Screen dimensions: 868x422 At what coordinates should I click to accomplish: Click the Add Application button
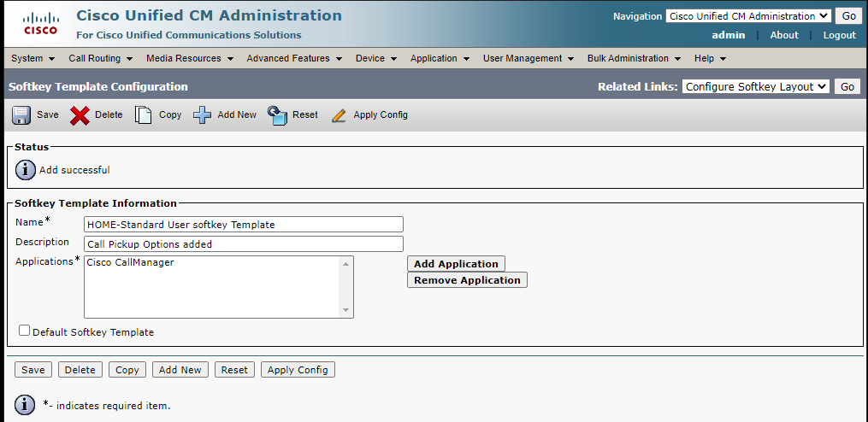[x=456, y=264]
